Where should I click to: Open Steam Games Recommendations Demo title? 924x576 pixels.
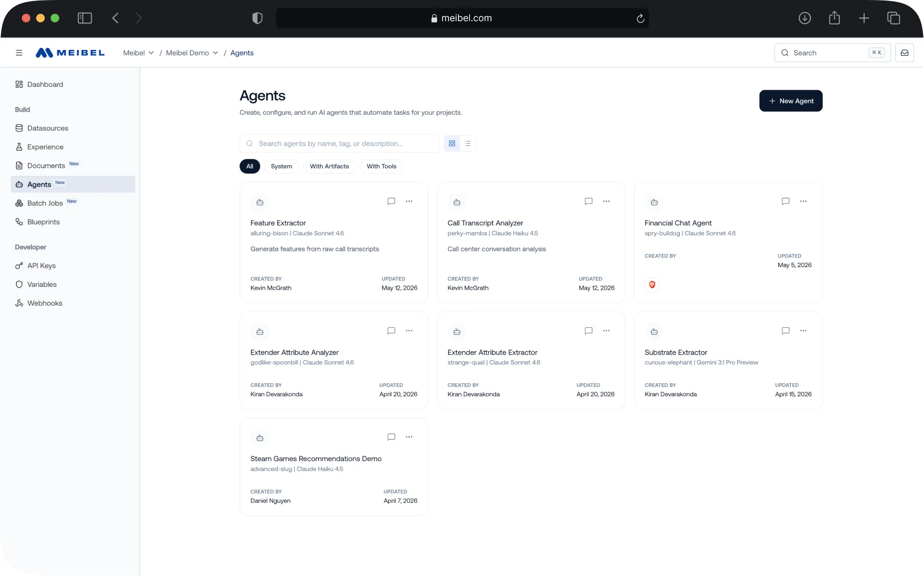tap(315, 459)
